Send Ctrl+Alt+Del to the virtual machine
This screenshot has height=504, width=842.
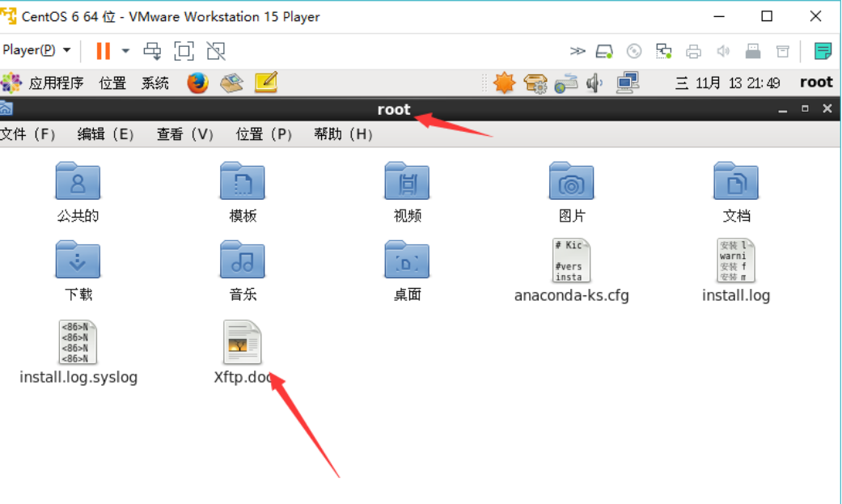click(153, 51)
